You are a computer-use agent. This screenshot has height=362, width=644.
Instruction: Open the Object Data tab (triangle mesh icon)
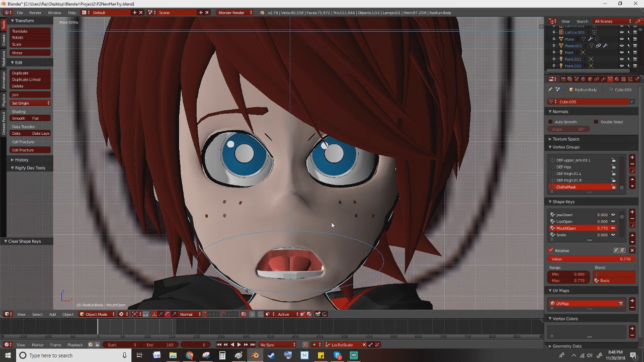610,79
